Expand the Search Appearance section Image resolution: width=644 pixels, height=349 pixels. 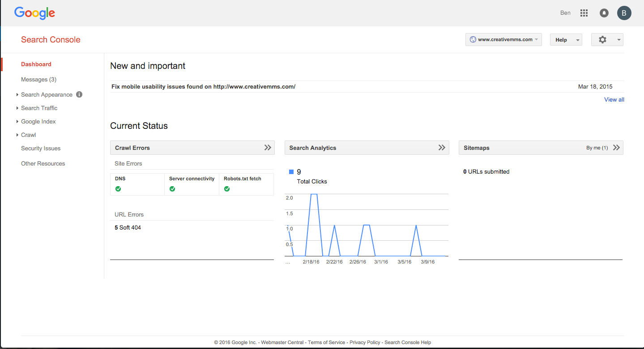tap(17, 94)
